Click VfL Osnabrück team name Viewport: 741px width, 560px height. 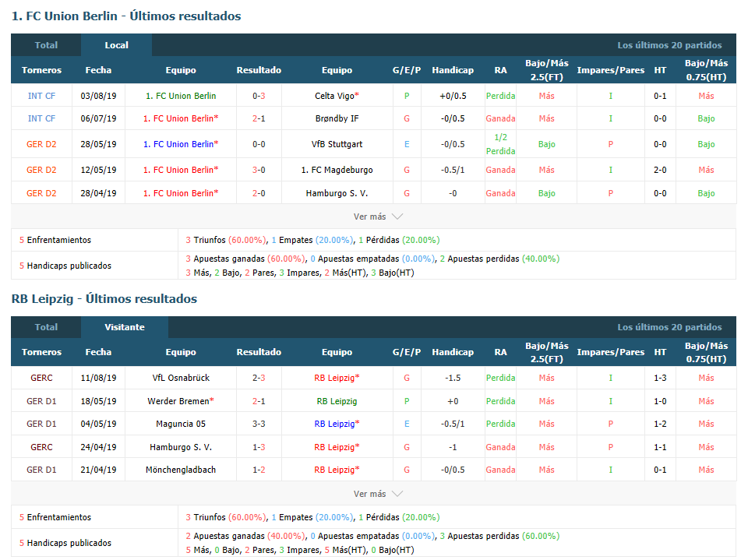click(x=181, y=378)
